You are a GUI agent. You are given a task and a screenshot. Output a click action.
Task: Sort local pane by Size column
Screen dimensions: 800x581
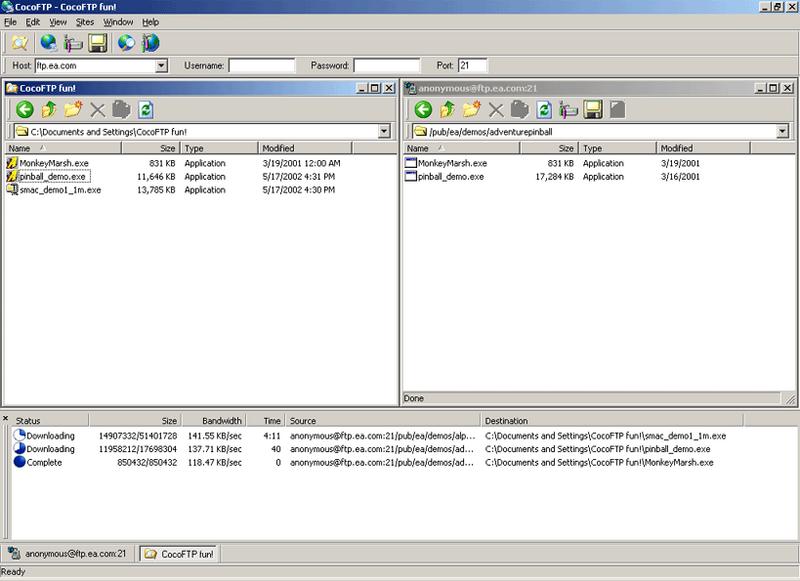(151, 148)
